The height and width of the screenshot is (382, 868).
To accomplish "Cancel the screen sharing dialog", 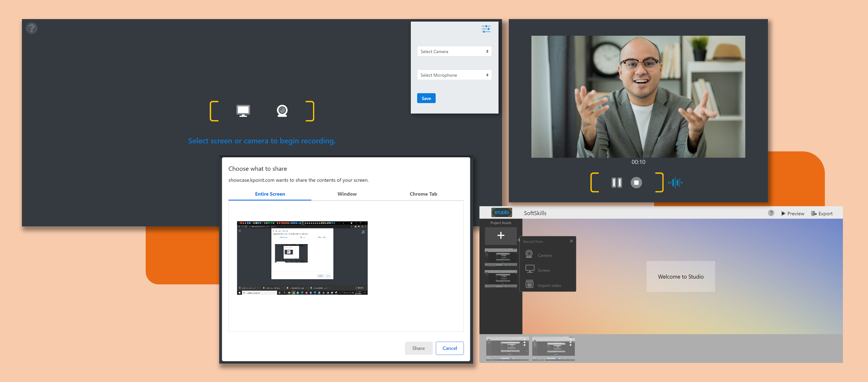I will [449, 348].
